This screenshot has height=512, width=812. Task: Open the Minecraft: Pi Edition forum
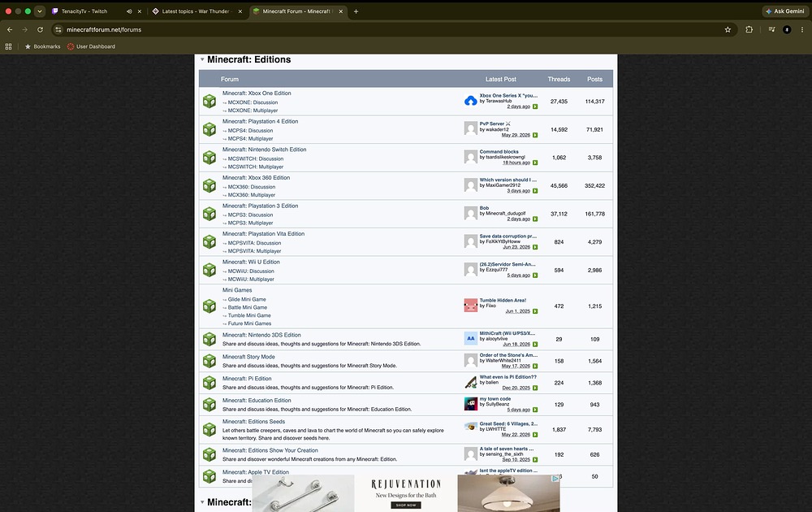pyautogui.click(x=247, y=379)
